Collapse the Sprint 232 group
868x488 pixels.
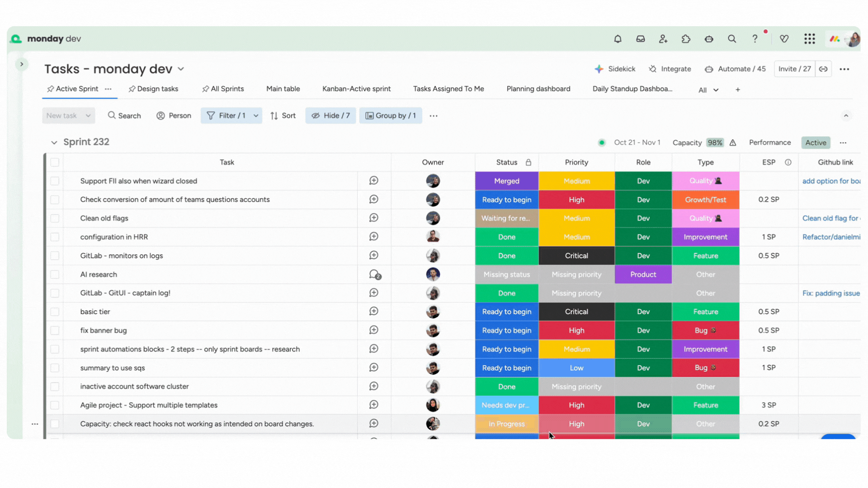point(54,142)
